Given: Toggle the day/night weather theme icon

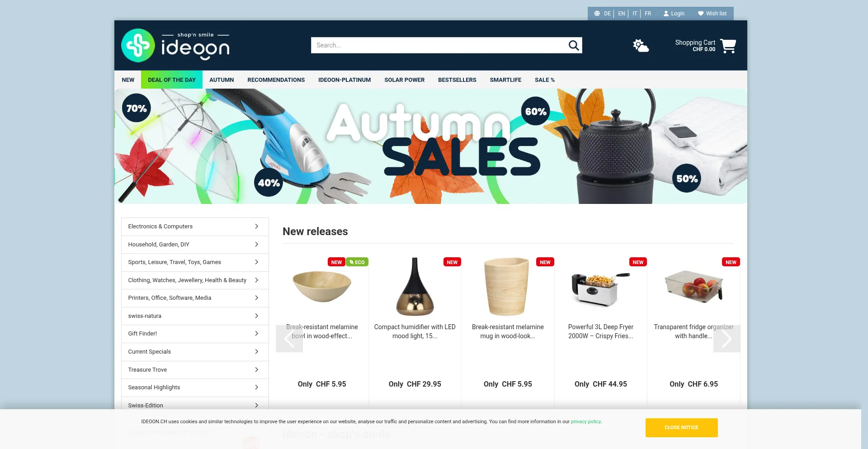Looking at the screenshot, I should tap(641, 46).
